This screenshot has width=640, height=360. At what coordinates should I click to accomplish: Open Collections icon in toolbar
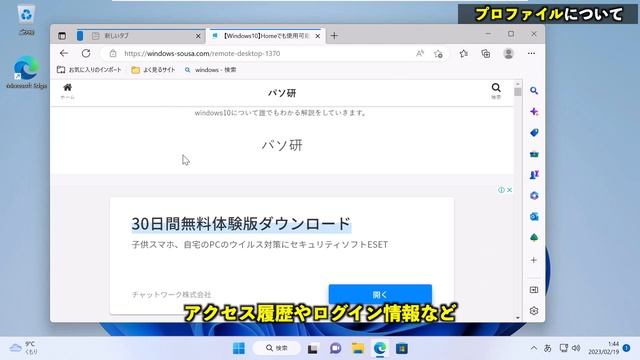(x=486, y=53)
